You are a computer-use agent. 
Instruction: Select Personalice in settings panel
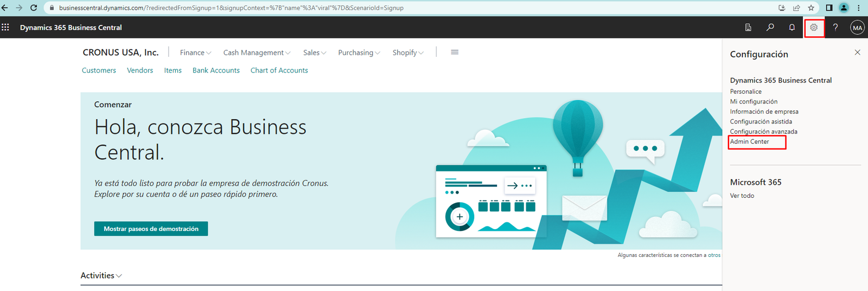[x=745, y=92]
